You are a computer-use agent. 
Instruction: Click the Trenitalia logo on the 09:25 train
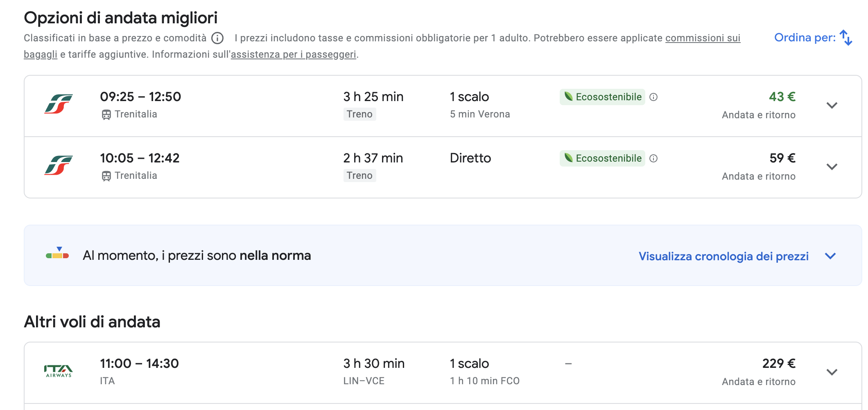[x=59, y=104]
